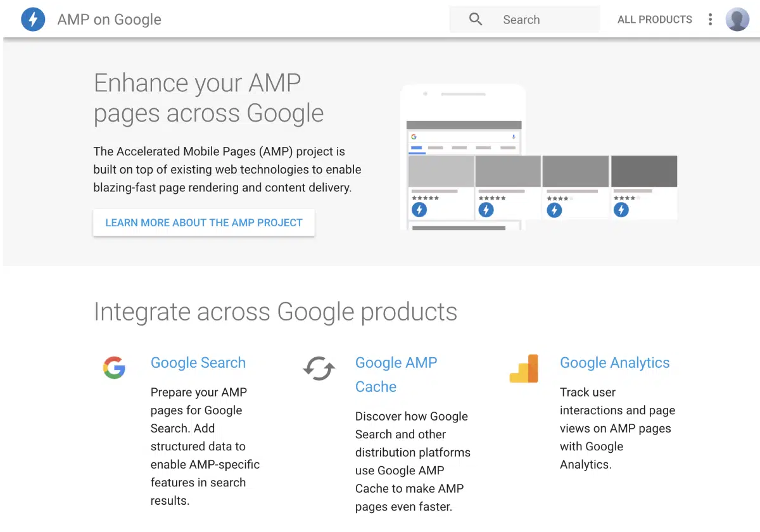The image size is (760, 532).
Task: Open the ALL PRODUCTS menu
Action: pos(654,20)
